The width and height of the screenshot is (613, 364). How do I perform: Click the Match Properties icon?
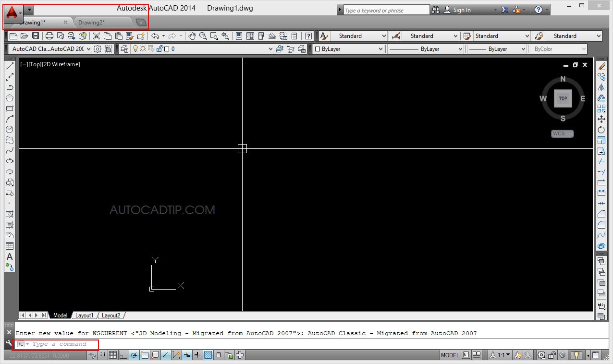[129, 36]
